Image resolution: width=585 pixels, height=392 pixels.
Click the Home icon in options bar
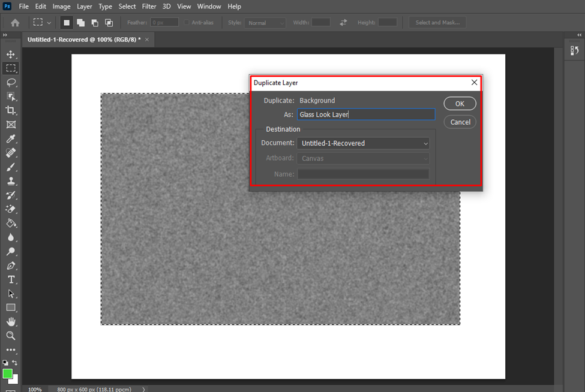pyautogui.click(x=15, y=23)
